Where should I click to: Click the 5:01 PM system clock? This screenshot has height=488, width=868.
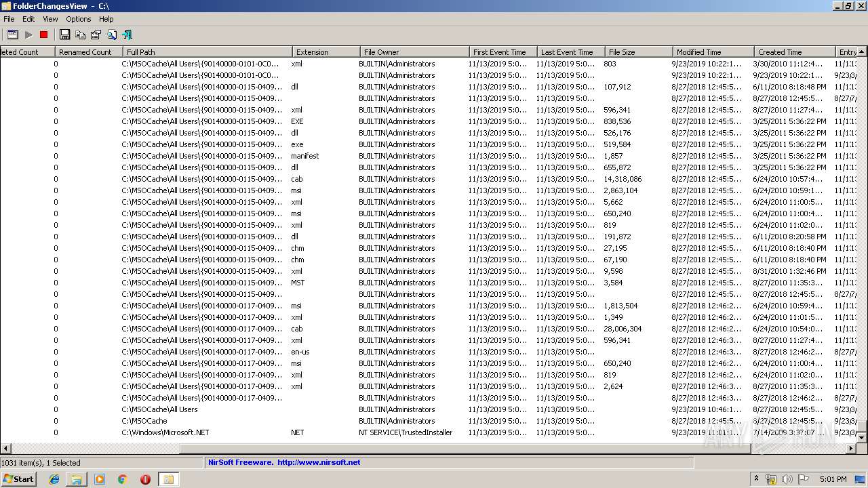(833, 479)
